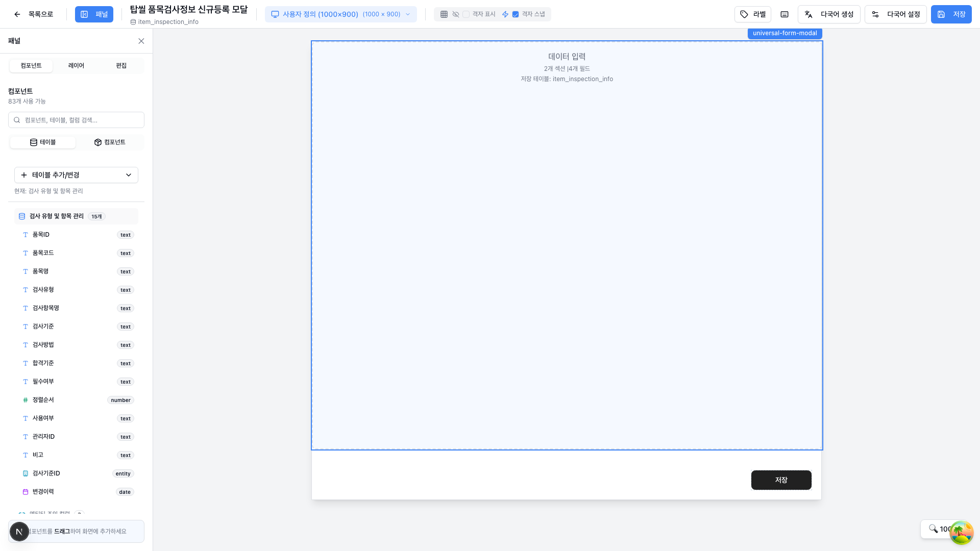
Task: Select the 컴포넌트 cube sub-tab
Action: (x=110, y=142)
